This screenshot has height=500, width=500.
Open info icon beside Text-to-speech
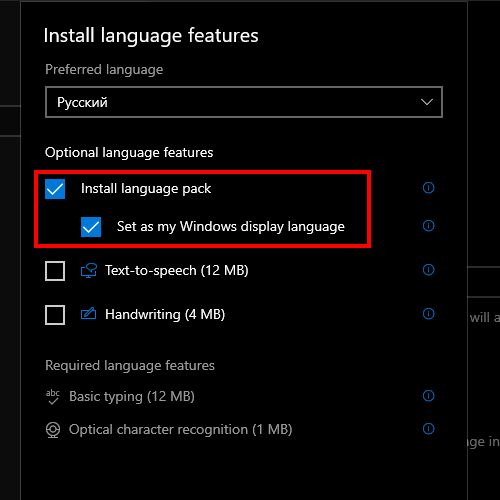click(x=428, y=270)
